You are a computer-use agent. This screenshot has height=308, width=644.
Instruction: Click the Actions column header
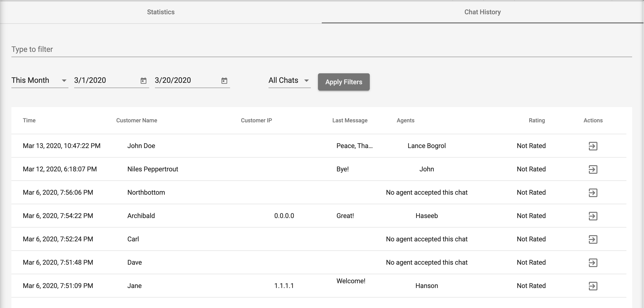[593, 120]
